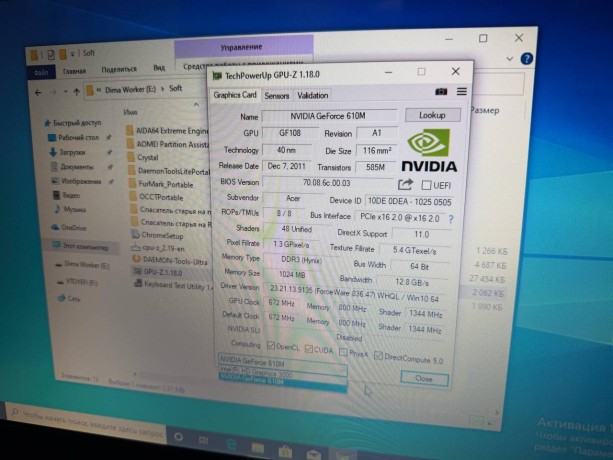613x460 pixels.
Task: Click the BIOS Version field 70.08.6c.00.03
Action: 328,183
